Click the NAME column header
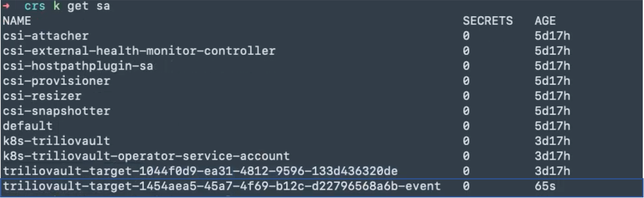The height and width of the screenshot is (198, 644). 17,21
